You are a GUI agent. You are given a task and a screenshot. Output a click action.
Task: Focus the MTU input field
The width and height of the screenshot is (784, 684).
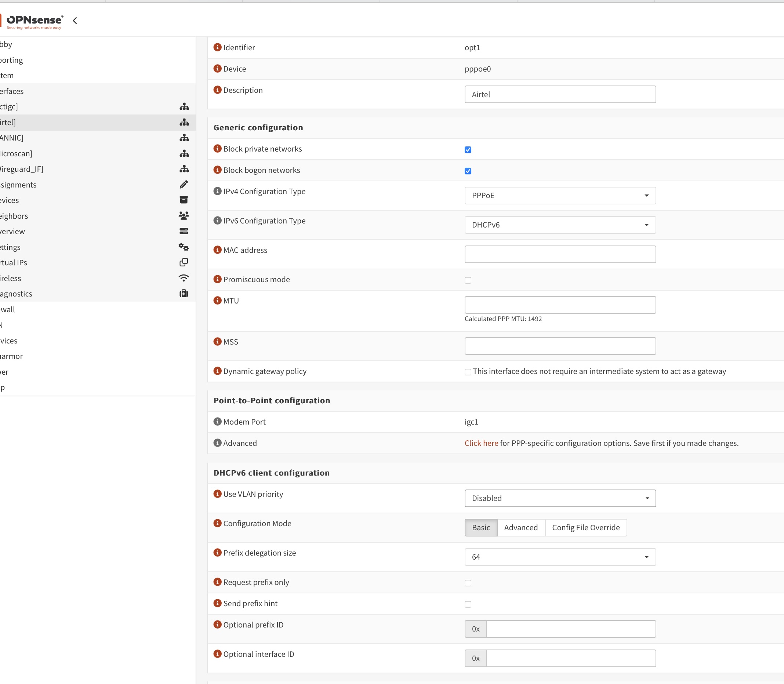(560, 305)
